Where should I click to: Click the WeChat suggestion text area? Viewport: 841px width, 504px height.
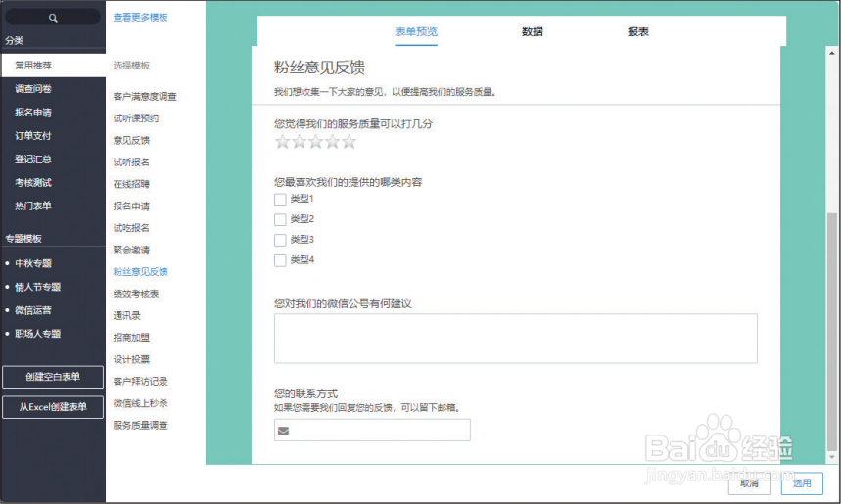[x=515, y=339]
